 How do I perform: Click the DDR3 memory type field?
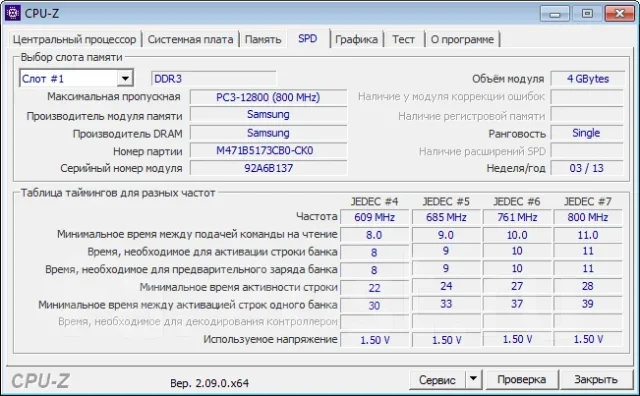[213, 78]
